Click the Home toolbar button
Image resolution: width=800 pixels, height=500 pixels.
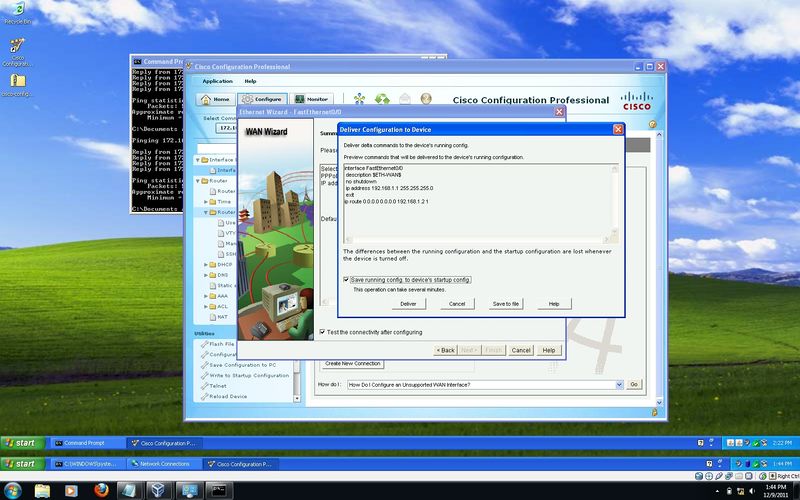point(215,99)
